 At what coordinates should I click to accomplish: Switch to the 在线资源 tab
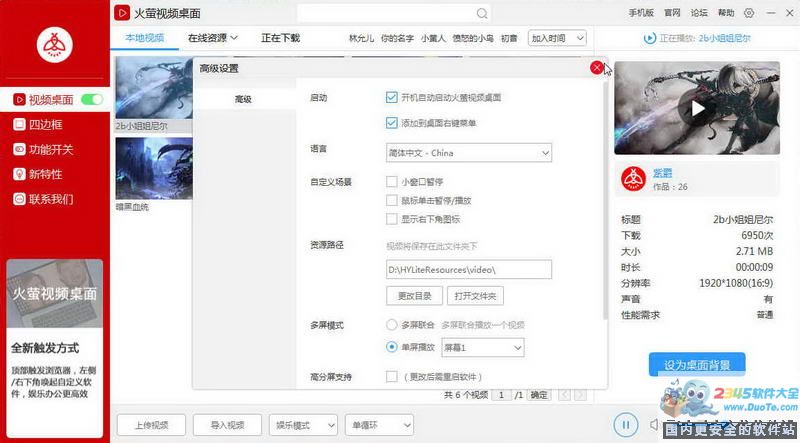click(x=212, y=38)
